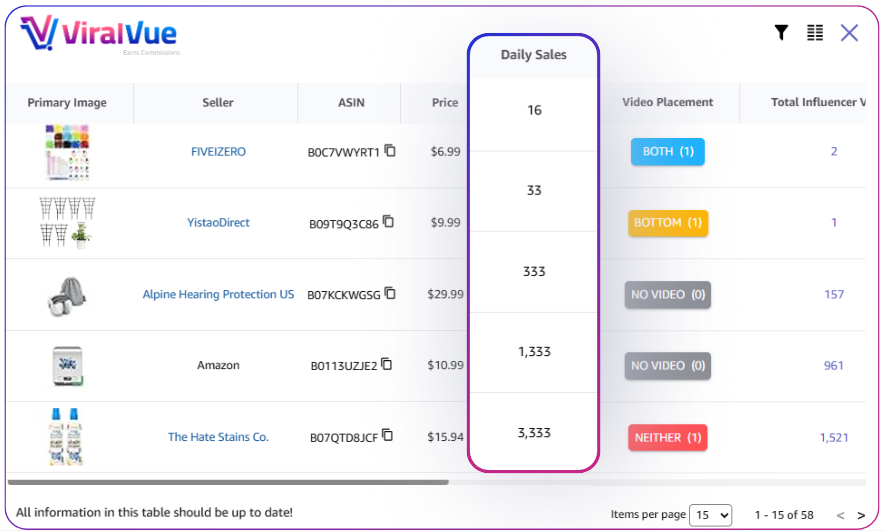The height and width of the screenshot is (531, 884).
Task: Sort by Total Influencer column header
Action: coord(818,102)
